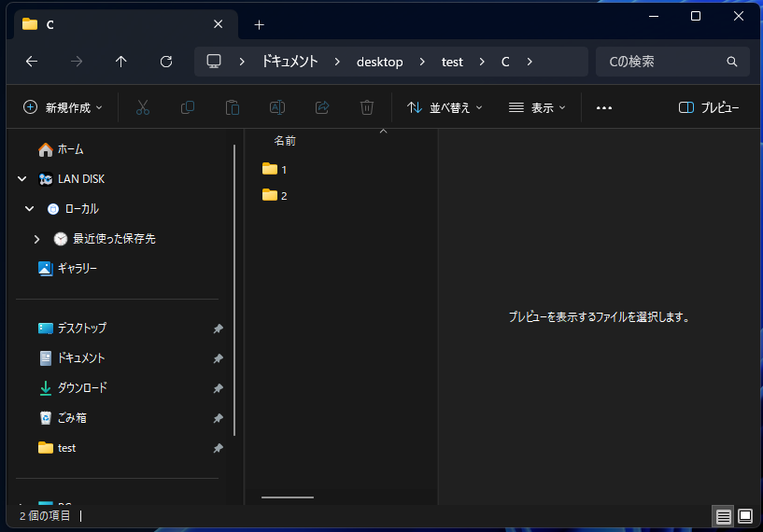Image resolution: width=763 pixels, height=532 pixels.
Task: Go up one folder level
Action: coord(121,62)
